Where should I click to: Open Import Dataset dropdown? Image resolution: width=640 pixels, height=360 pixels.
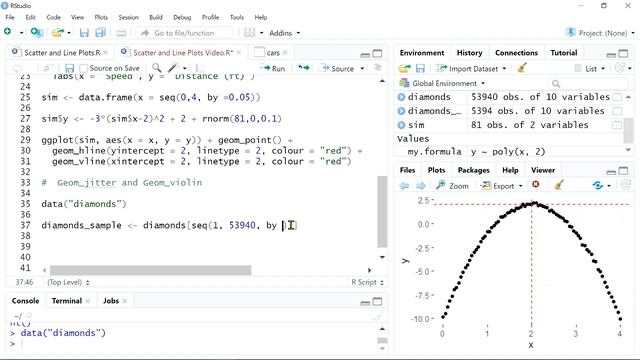471,69
